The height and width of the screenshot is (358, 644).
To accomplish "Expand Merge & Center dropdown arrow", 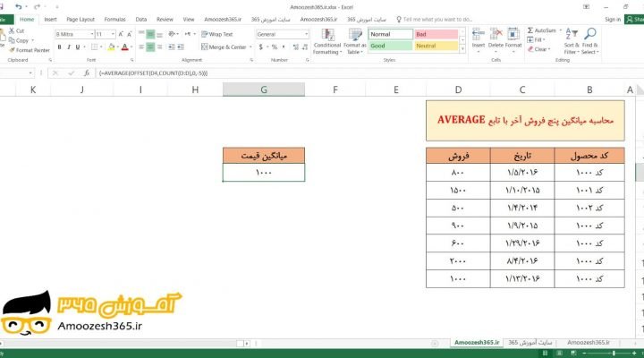I will click(x=250, y=47).
